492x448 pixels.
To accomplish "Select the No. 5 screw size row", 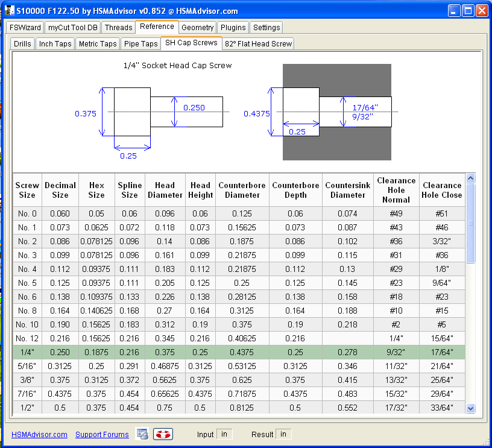I will tap(239, 283).
